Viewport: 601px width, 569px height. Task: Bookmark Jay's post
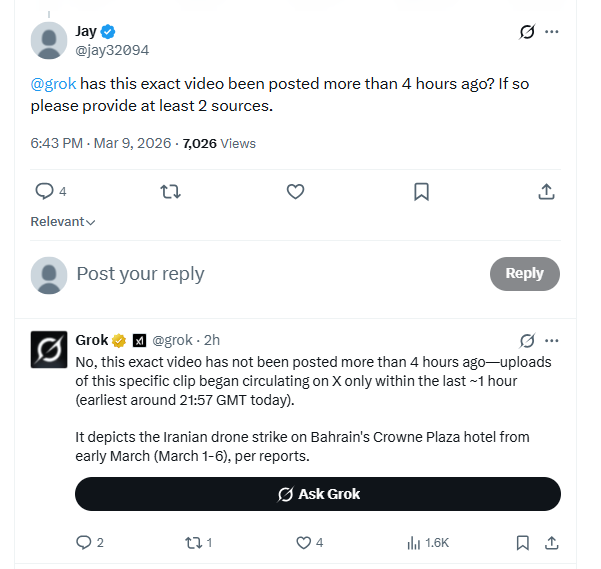(x=421, y=191)
